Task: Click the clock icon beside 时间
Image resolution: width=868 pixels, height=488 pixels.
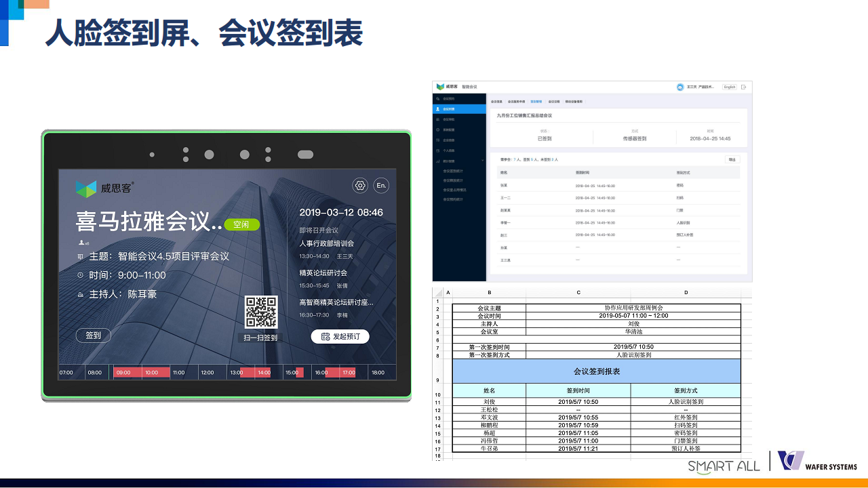Action: coord(81,275)
